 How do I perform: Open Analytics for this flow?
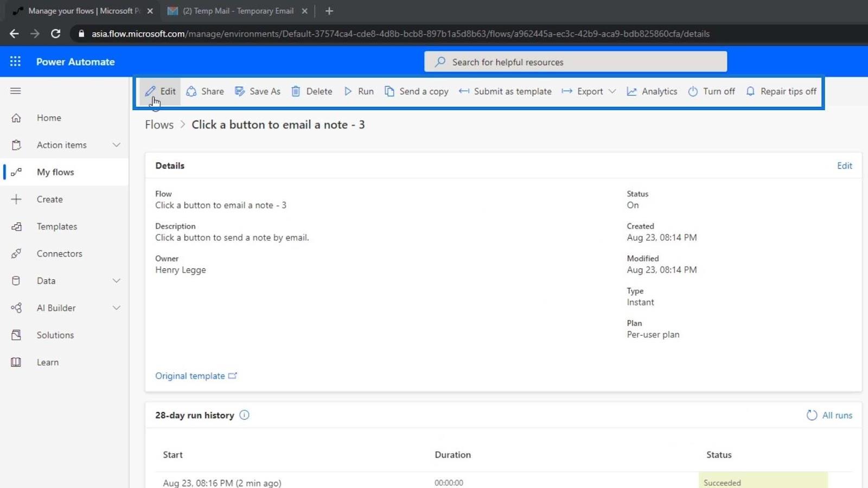click(652, 91)
